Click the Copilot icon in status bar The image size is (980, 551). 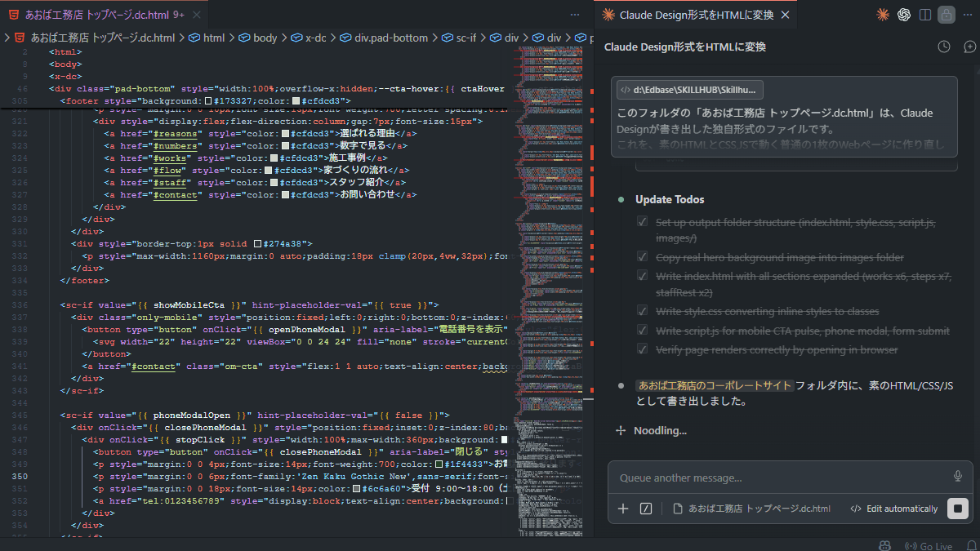point(884,546)
